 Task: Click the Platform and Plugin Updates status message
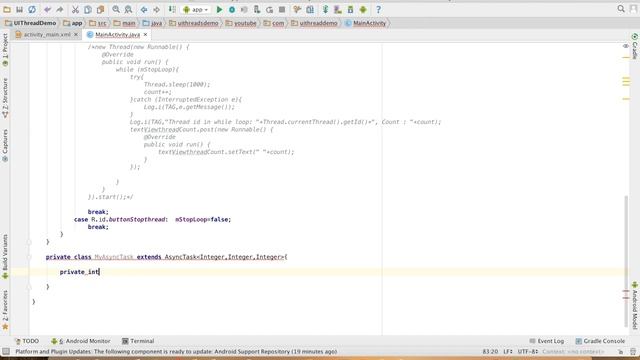click(176, 351)
